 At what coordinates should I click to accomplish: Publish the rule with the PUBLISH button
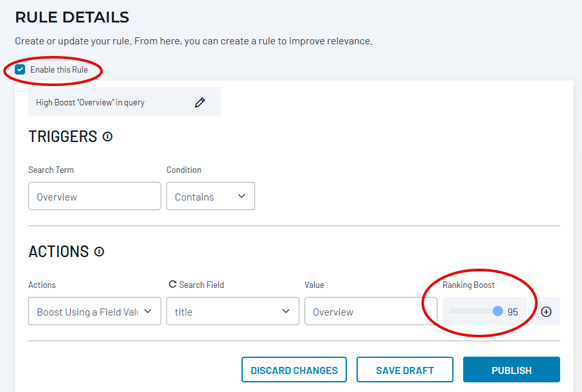click(511, 370)
